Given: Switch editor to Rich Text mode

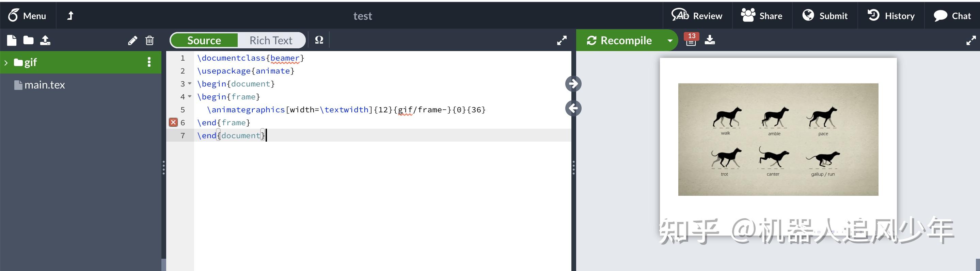Looking at the screenshot, I should [271, 41].
